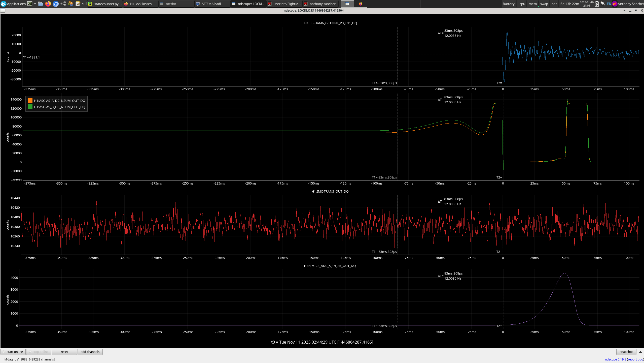This screenshot has height=363, width=644.
Task: Expand the terminal launcher dropdown arrow
Action: click(x=35, y=4)
